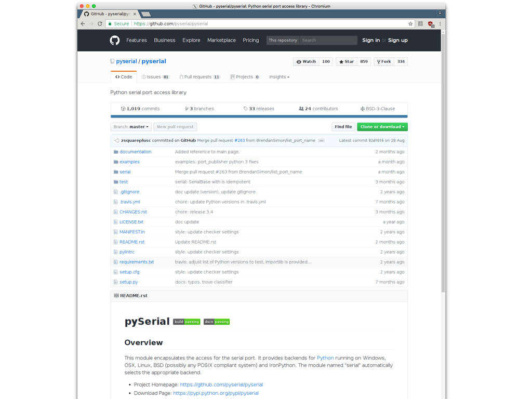Viewport: 532px width, 399px height.
Task: Open the Pull requests tab
Action: tap(199, 77)
